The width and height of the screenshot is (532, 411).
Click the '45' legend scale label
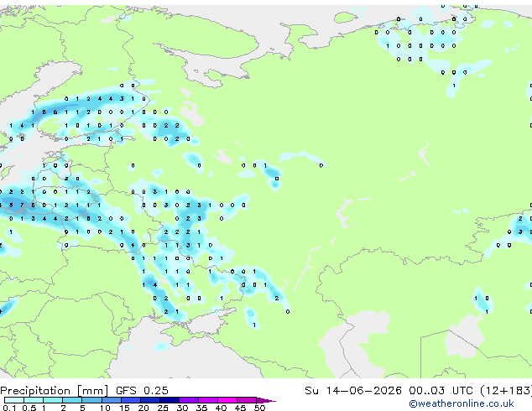(240, 408)
